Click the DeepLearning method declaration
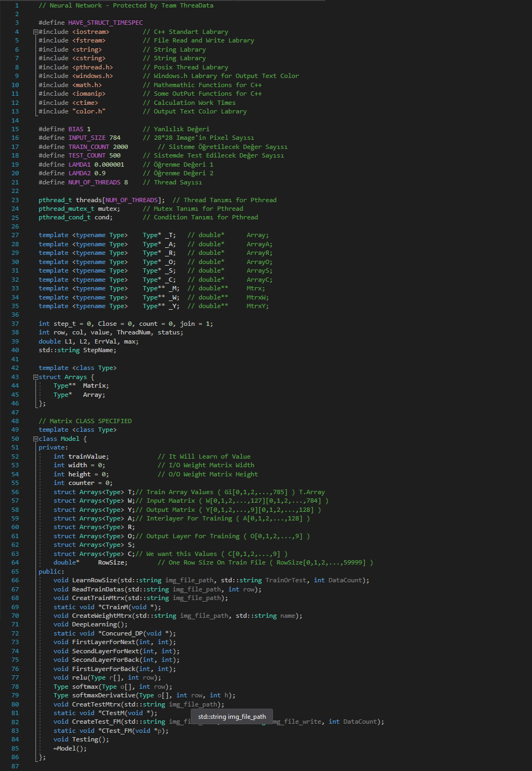 [x=94, y=624]
